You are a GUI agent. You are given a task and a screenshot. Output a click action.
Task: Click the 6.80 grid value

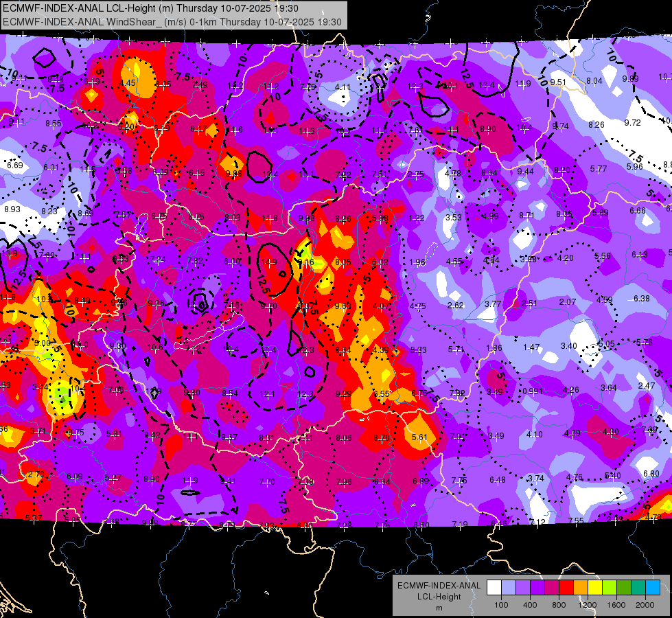point(651,474)
